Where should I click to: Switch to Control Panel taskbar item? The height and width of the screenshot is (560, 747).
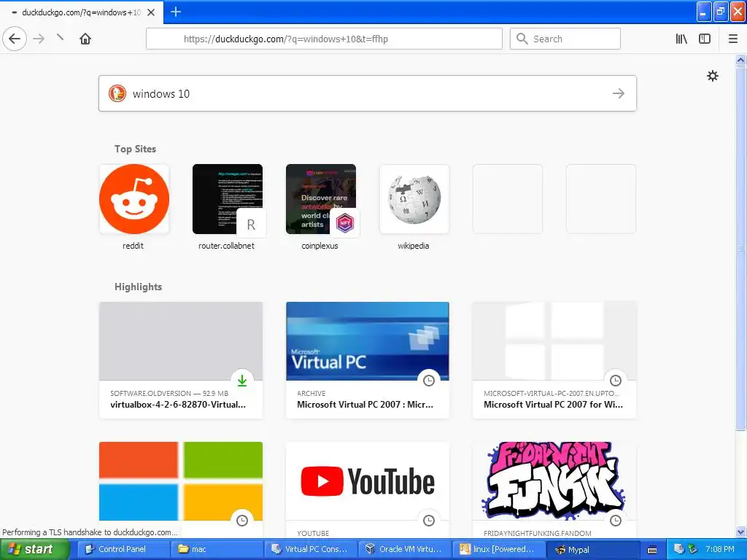(x=122, y=549)
